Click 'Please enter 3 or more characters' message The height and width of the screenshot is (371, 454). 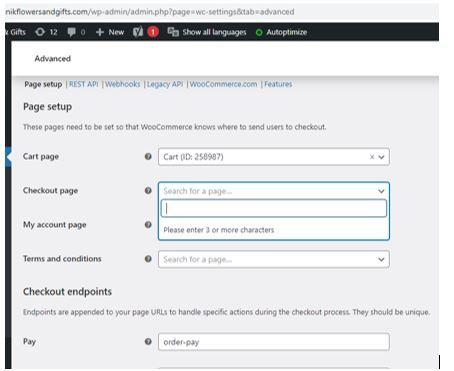point(219,230)
